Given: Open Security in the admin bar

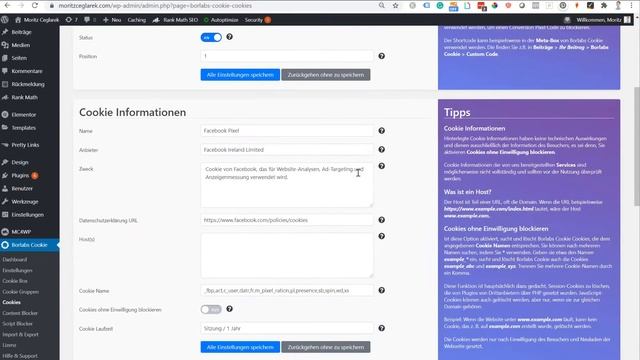Looking at the screenshot, I should pyautogui.click(x=257, y=20).
